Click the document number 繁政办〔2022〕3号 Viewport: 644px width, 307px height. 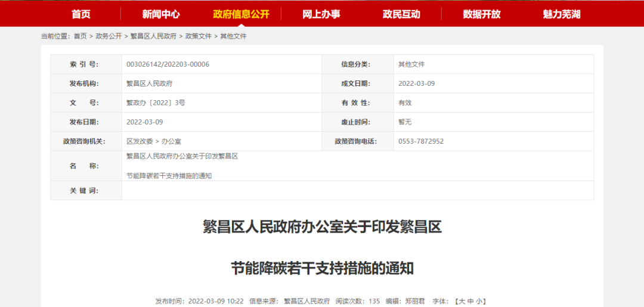(156, 103)
